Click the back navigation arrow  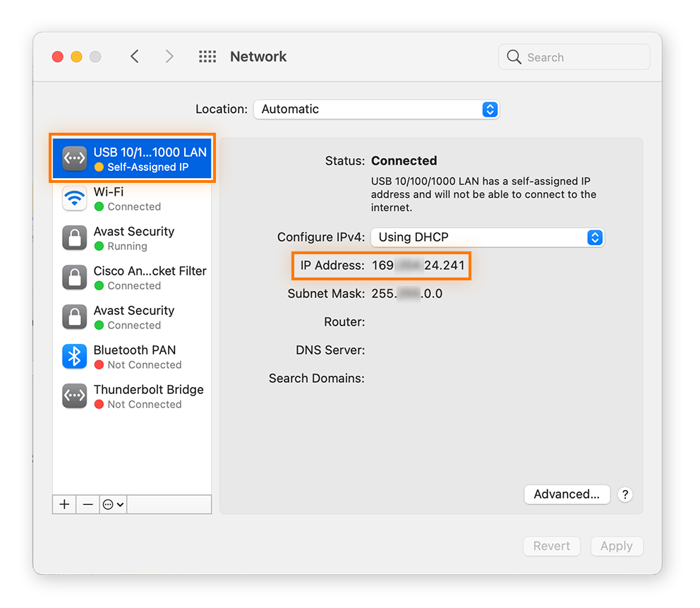pos(135,56)
